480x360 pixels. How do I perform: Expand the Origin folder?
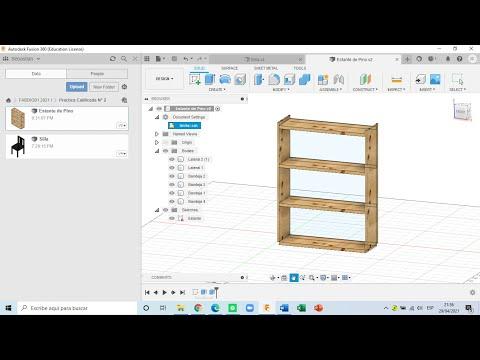(157, 142)
